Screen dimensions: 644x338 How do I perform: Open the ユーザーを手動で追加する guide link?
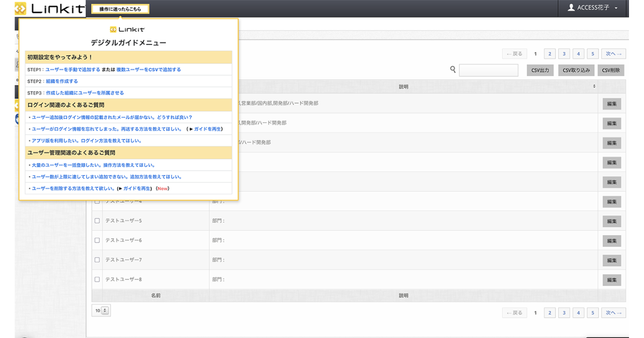point(73,70)
